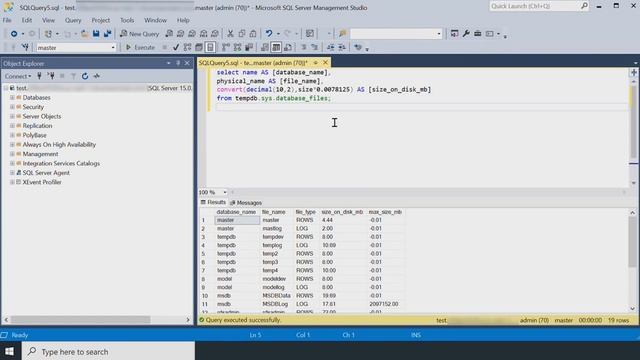640x360 pixels.
Task: Expand the SQL Server Agent node
Action: [x=12, y=173]
